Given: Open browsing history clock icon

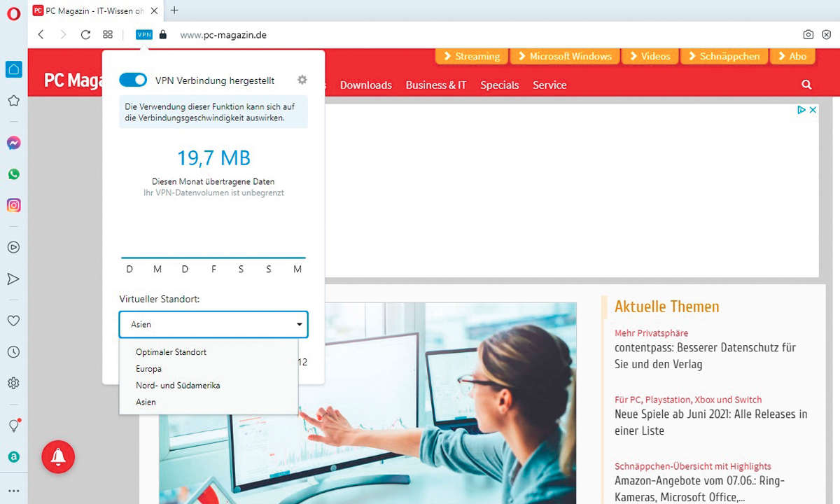Looking at the screenshot, I should [x=13, y=352].
